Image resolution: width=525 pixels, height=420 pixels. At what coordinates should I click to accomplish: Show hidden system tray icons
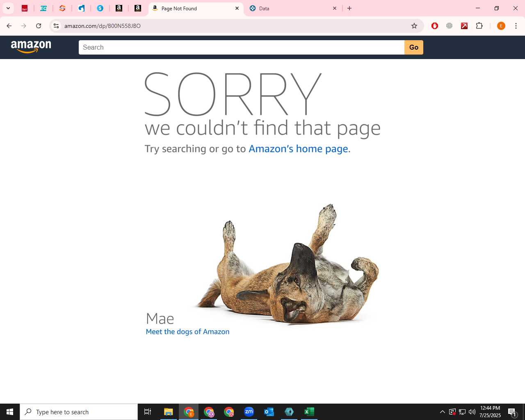[x=442, y=412]
